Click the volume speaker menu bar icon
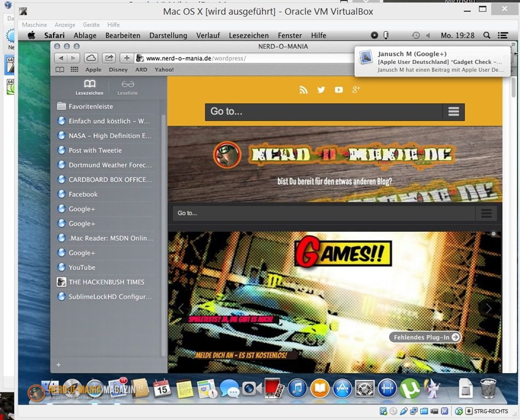The height and width of the screenshot is (420, 520). click(x=428, y=36)
